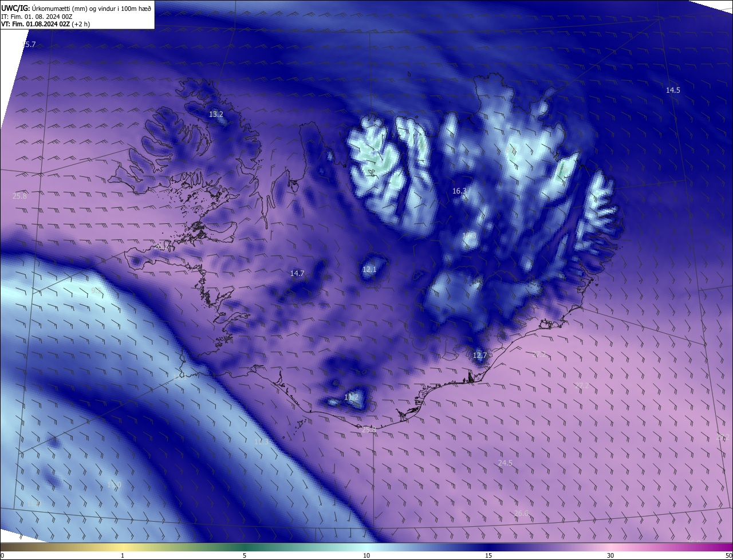
Task: Click the 14.7 value label
Action: [297, 274]
